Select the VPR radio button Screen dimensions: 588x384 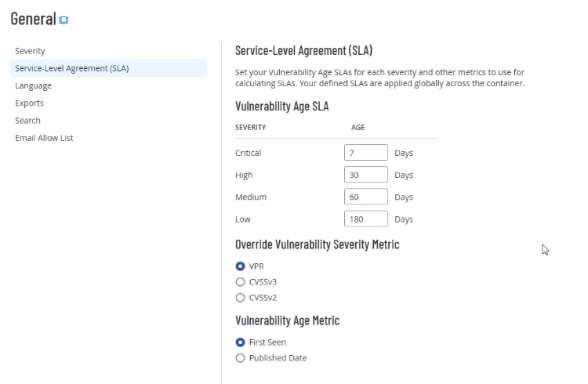coord(241,266)
